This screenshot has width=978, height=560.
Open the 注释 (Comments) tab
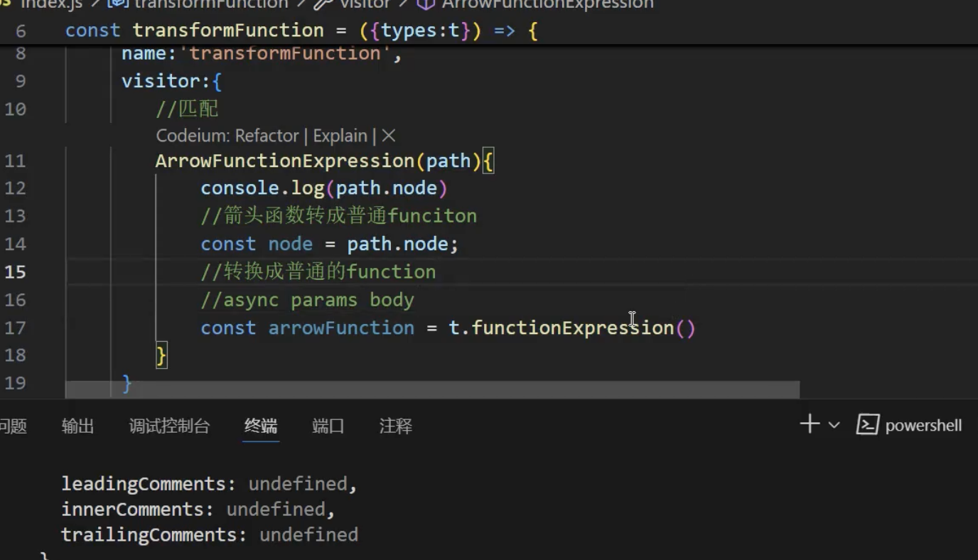coord(395,426)
